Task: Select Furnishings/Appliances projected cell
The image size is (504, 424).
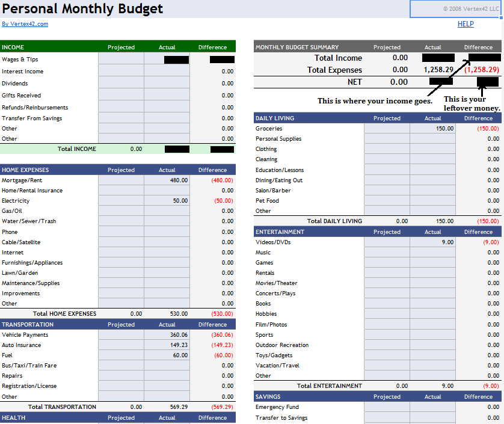Action: [121, 263]
